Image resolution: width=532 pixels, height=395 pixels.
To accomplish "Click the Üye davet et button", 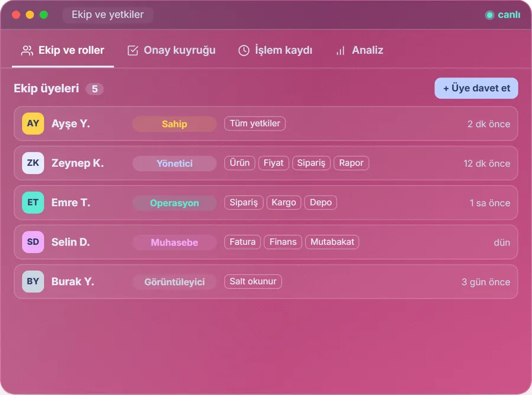I will (x=476, y=88).
